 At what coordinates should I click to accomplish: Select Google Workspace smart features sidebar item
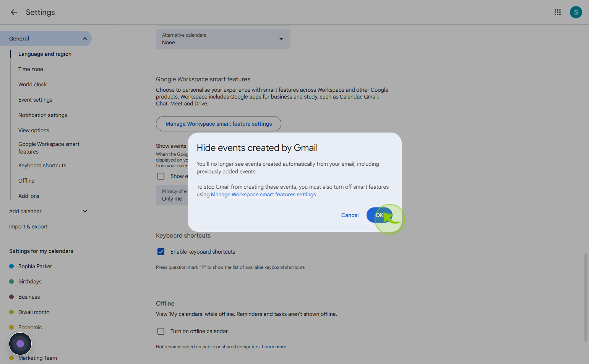tap(49, 148)
